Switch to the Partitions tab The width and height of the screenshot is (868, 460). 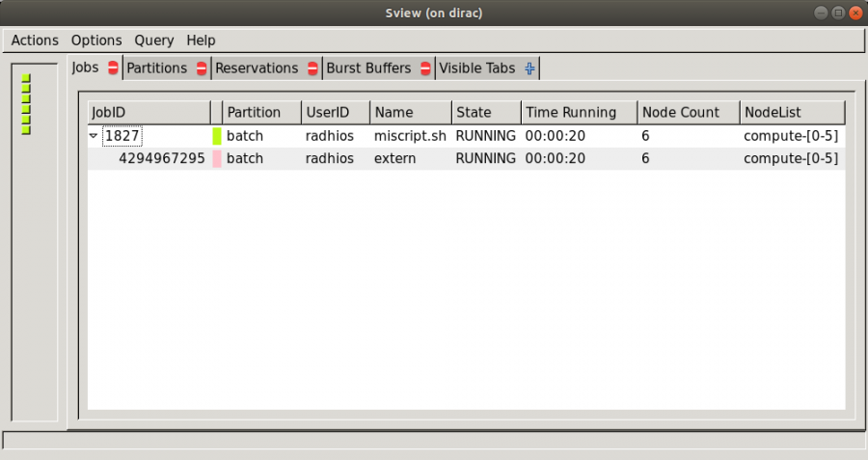[156, 68]
